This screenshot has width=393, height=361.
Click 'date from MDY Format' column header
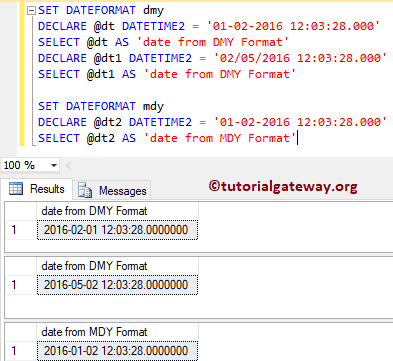[117, 332]
